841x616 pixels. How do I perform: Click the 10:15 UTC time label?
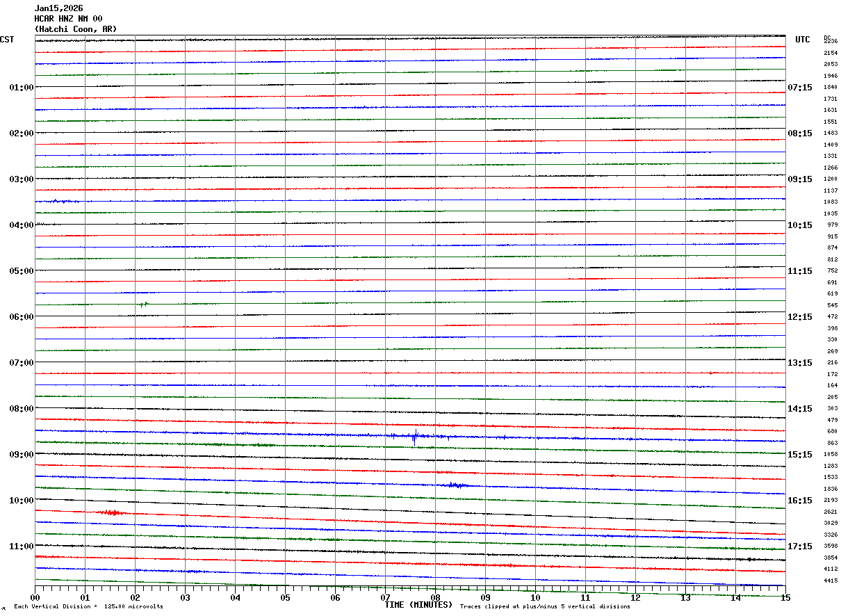(800, 225)
